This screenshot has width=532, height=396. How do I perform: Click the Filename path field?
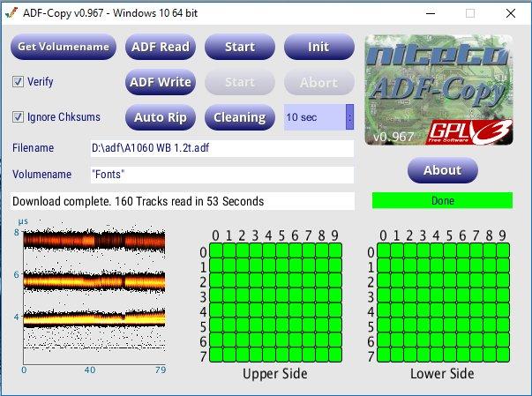point(221,148)
